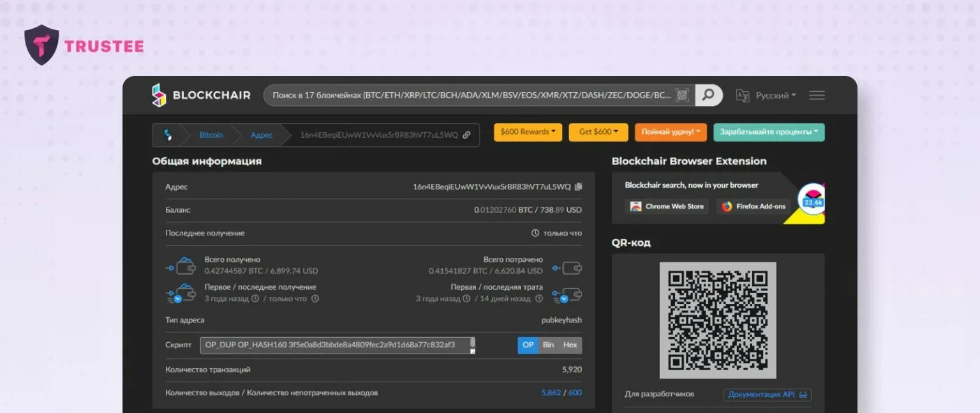Click clock icon after 3 года назад under получение
This screenshot has height=413, width=980.
pyautogui.click(x=255, y=298)
